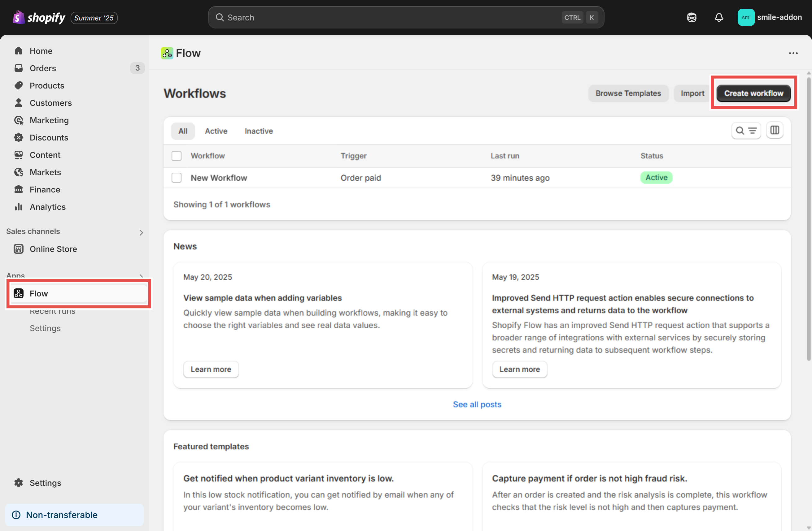Open the three-dot more actions menu

pos(793,53)
